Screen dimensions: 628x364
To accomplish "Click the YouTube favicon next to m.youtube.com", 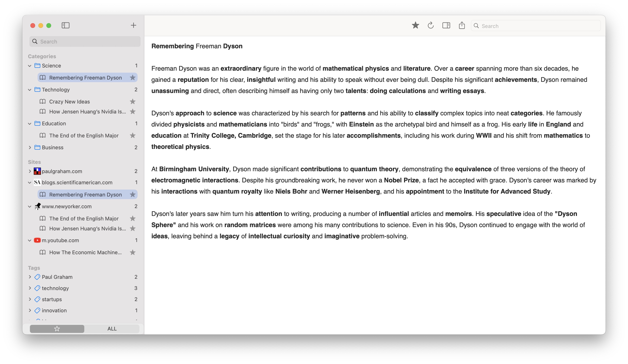I will coord(37,240).
